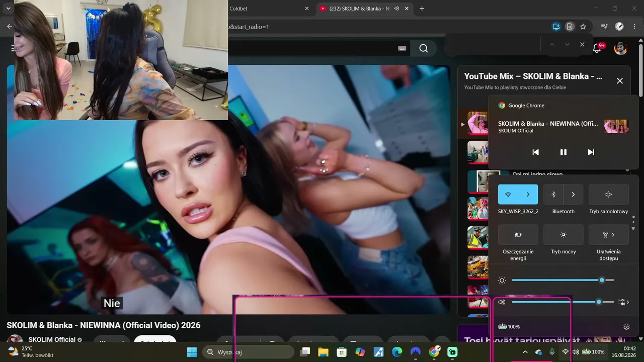The width and height of the screenshot is (644, 362).
Task: Open the on-screen keyboard in YouTube search
Action: [401, 48]
